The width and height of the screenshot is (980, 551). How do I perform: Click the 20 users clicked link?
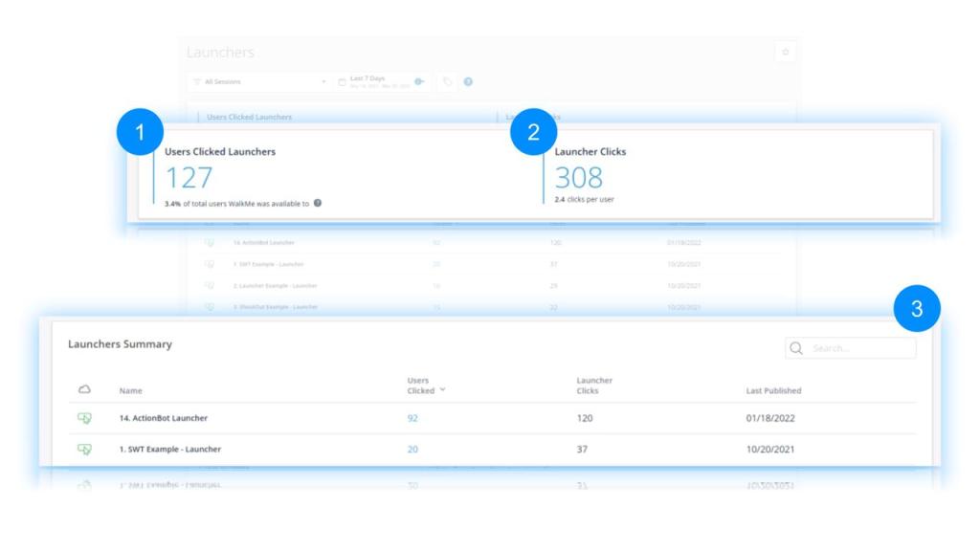tap(412, 449)
